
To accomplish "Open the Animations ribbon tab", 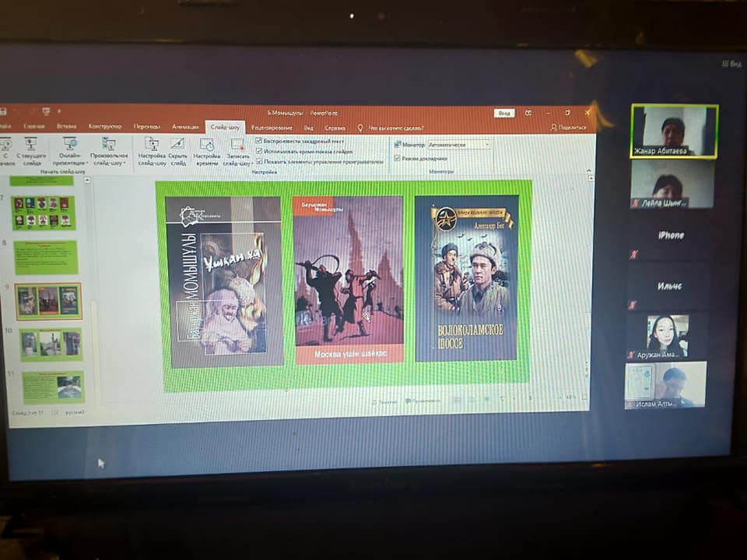I will [x=185, y=126].
